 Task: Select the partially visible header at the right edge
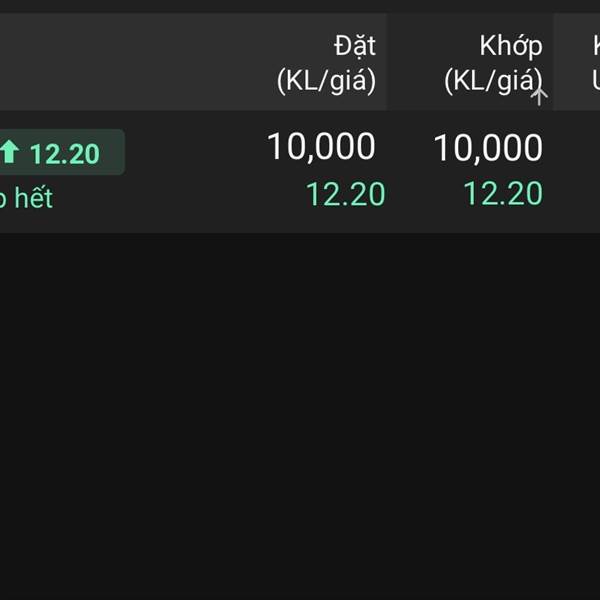click(577, 62)
